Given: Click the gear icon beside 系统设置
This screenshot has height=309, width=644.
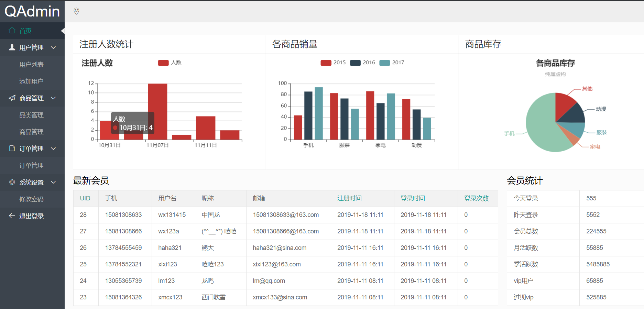Looking at the screenshot, I should [12, 182].
